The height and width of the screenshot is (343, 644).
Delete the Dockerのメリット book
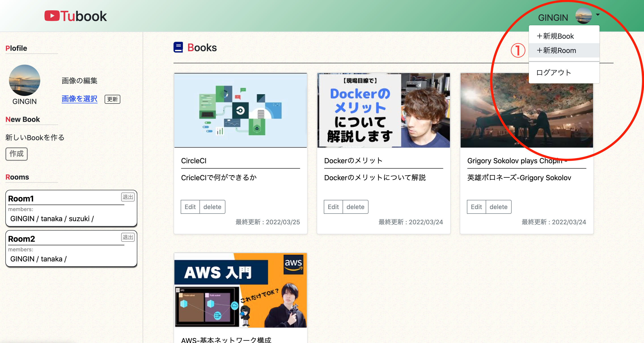coord(355,207)
